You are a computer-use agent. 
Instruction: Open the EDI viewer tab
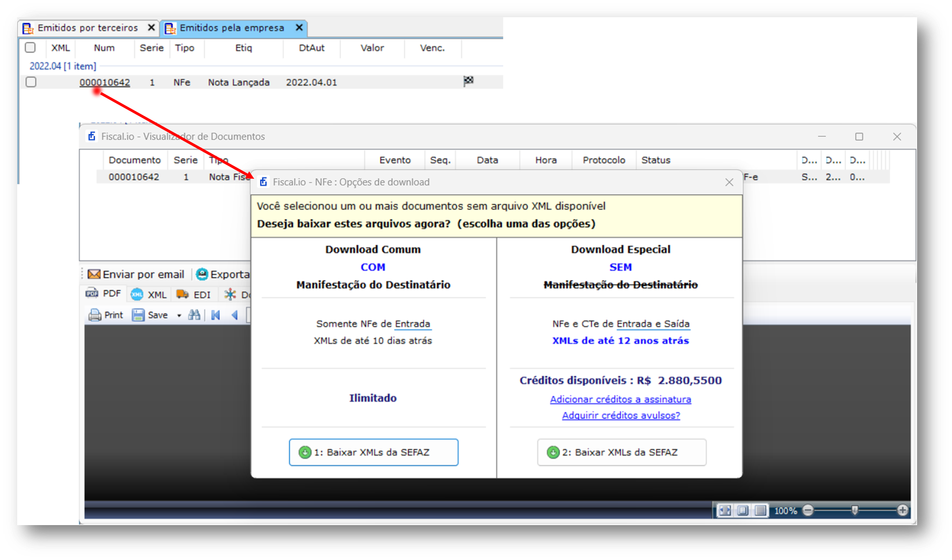pyautogui.click(x=193, y=294)
